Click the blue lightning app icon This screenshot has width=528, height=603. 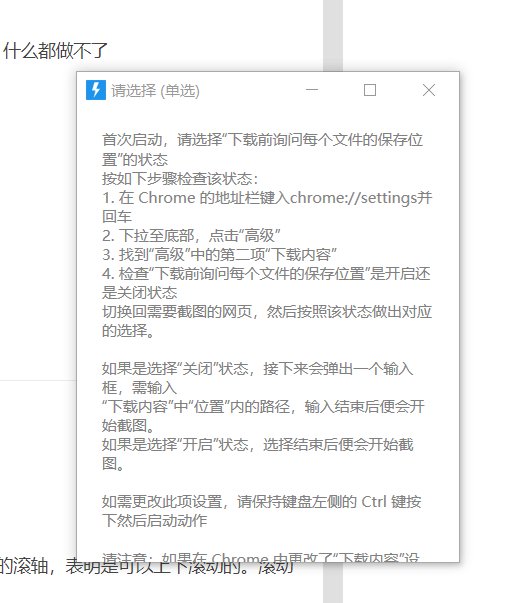click(96, 90)
